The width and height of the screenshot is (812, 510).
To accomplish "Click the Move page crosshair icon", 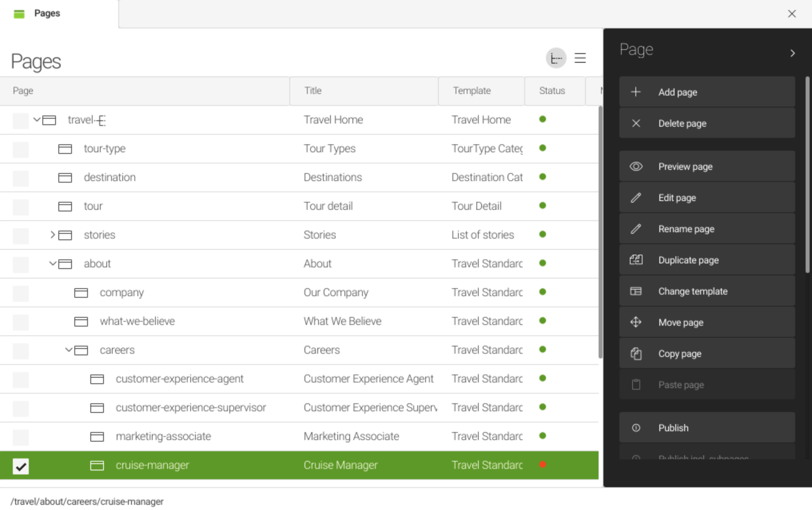I will 636,322.
